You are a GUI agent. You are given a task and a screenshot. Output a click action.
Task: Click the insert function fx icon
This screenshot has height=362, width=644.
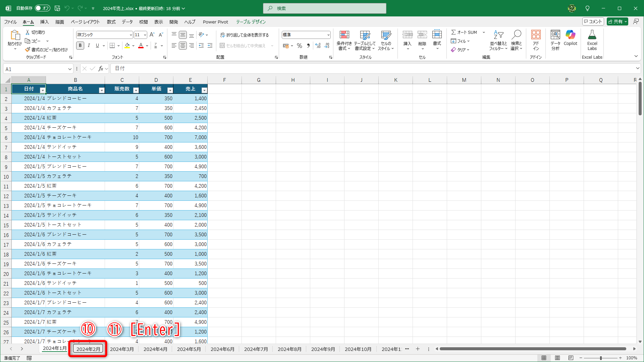coord(101,69)
